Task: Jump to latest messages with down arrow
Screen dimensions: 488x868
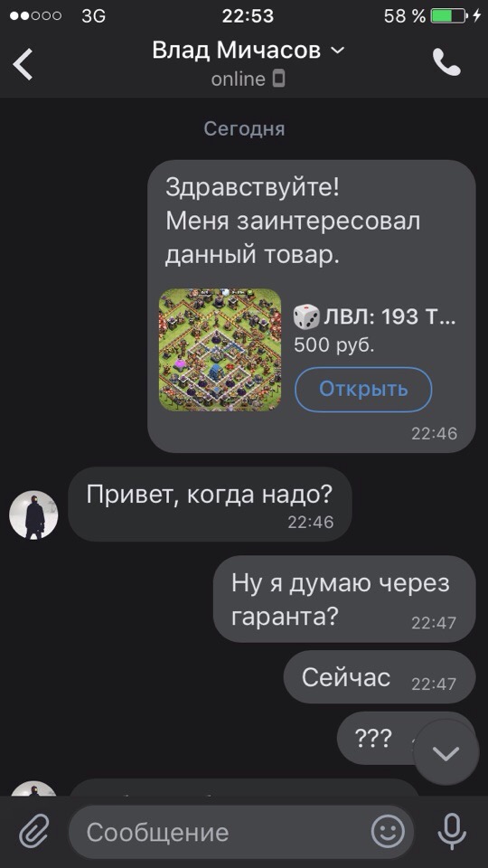Action: point(446,753)
